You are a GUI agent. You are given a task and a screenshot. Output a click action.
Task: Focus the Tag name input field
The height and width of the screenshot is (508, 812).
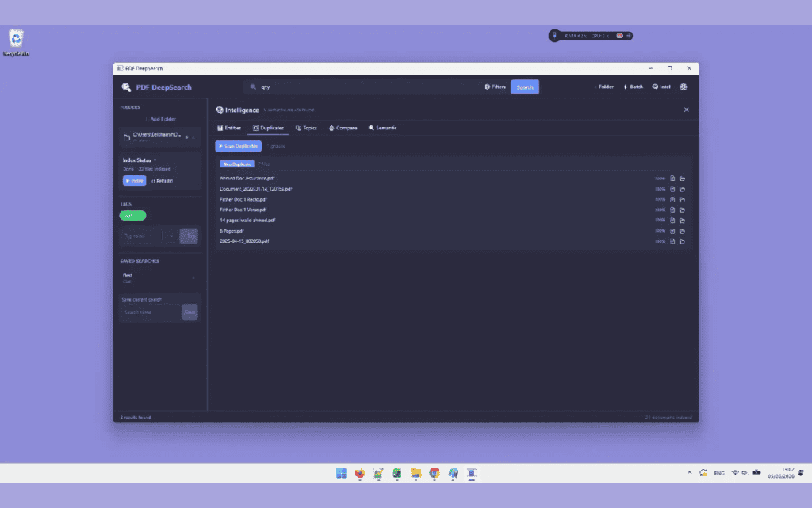point(141,236)
